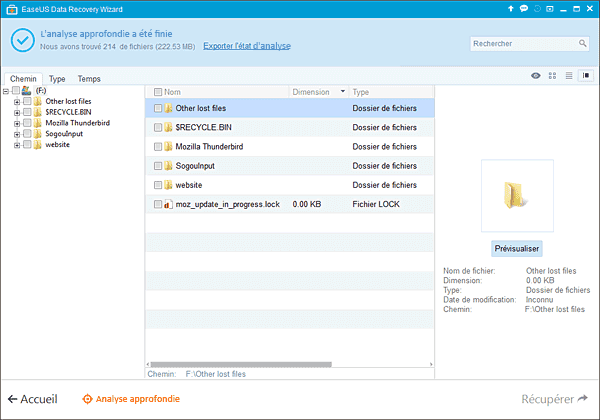This screenshot has height=420, width=600.
Task: Check website checkbox in file list
Action: click(158, 185)
